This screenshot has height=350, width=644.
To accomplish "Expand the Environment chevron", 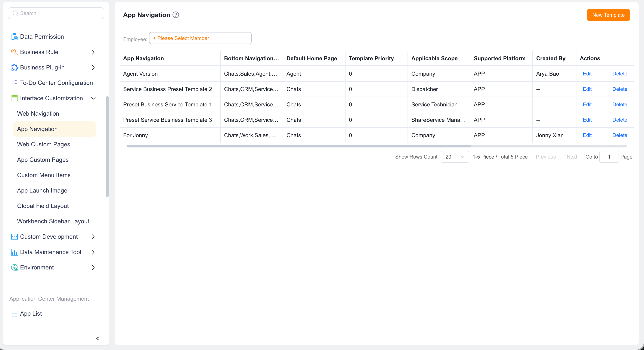I will point(93,267).
